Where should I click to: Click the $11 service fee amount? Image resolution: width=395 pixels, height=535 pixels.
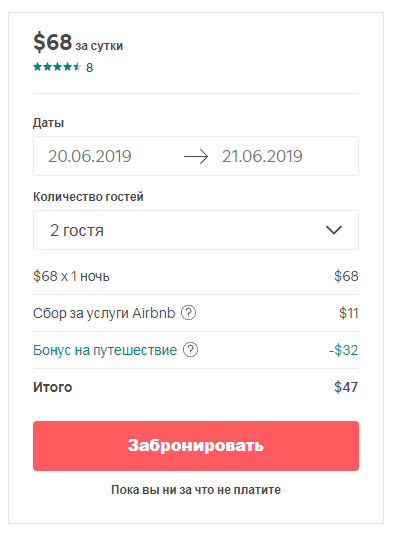[349, 313]
